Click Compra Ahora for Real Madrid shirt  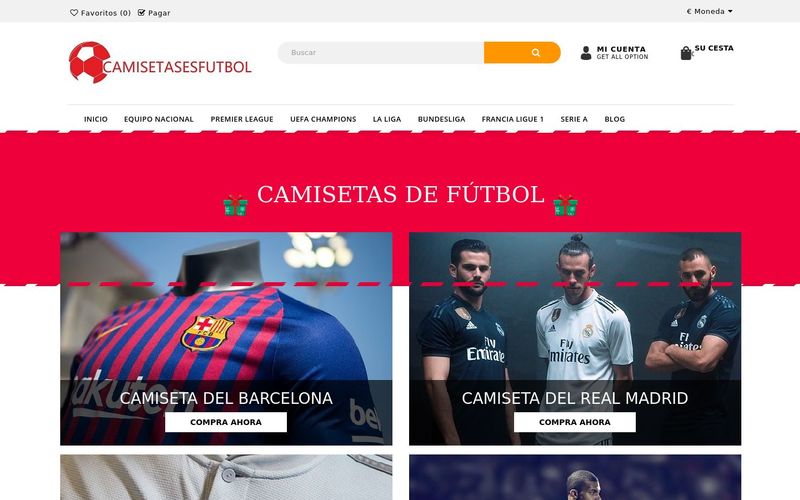click(x=574, y=422)
